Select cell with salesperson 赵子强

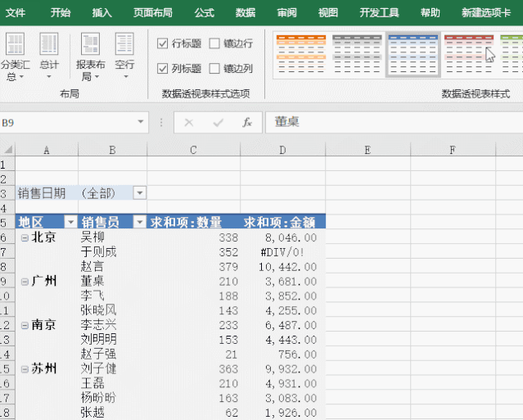pyautogui.click(x=112, y=354)
